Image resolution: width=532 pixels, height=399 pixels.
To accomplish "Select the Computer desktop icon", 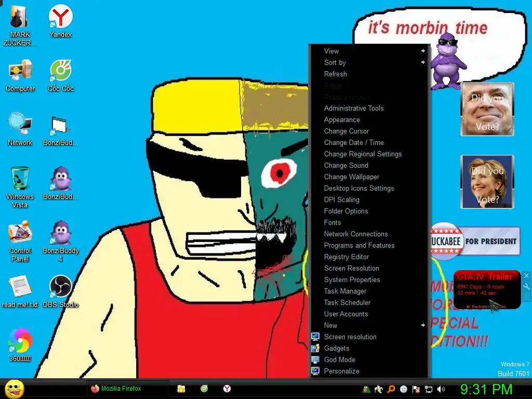I will 20,76.
